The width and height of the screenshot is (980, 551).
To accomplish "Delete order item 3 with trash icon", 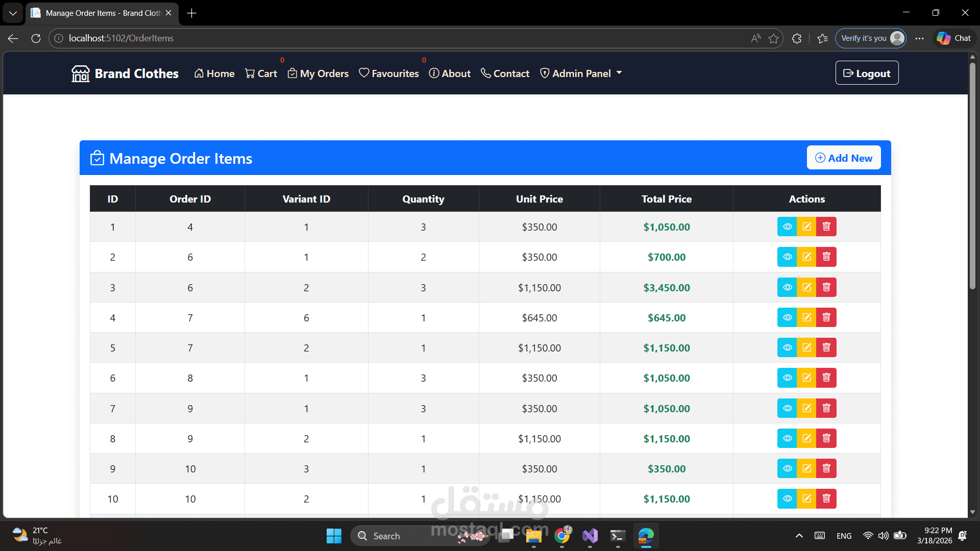I will [x=826, y=287].
